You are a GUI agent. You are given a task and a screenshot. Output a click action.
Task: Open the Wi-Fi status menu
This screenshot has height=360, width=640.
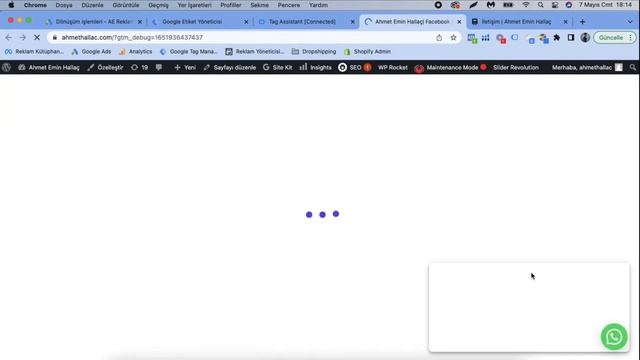click(x=526, y=5)
